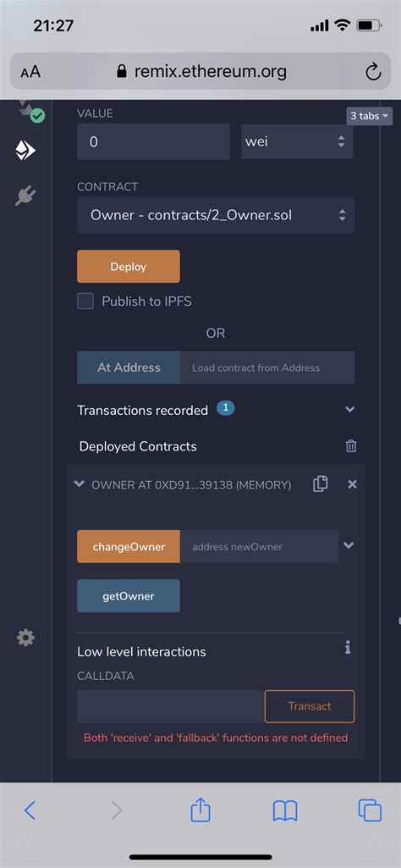Click the orange Deploy button
This screenshot has height=868, width=401.
tap(129, 266)
